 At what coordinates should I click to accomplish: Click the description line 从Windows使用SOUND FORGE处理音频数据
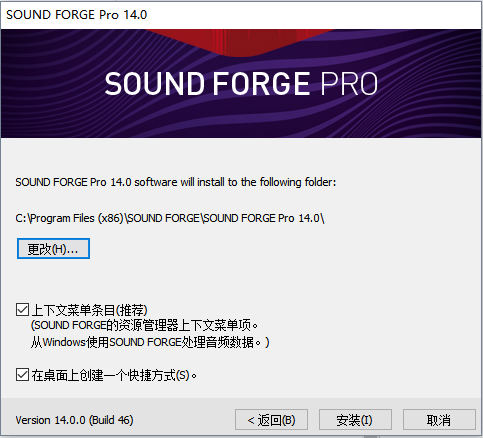click(150, 342)
